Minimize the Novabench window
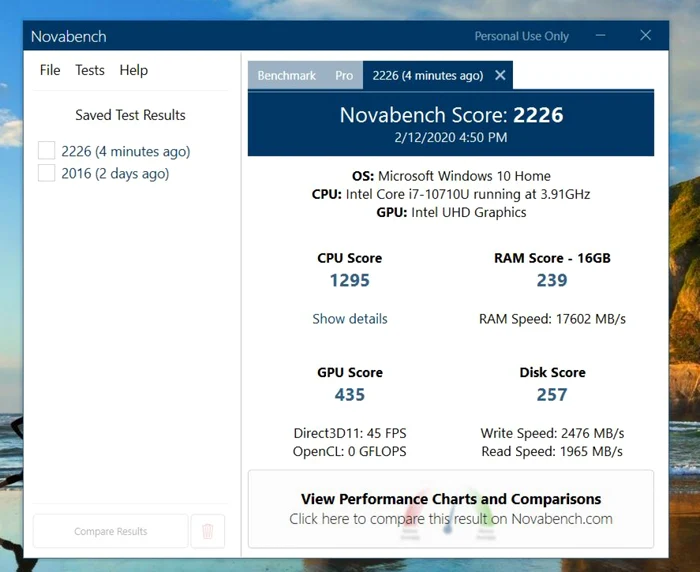 600,35
